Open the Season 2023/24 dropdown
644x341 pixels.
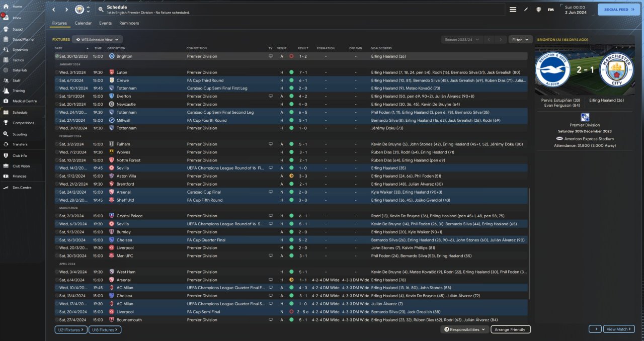[461, 39]
